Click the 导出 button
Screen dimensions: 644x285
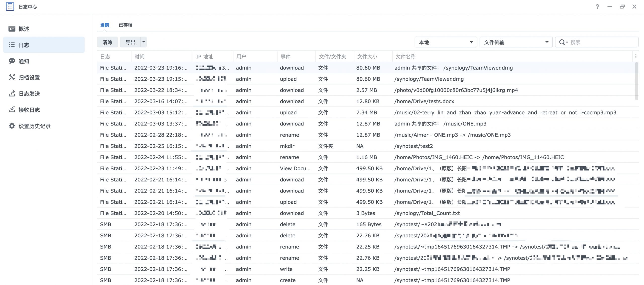(x=130, y=42)
